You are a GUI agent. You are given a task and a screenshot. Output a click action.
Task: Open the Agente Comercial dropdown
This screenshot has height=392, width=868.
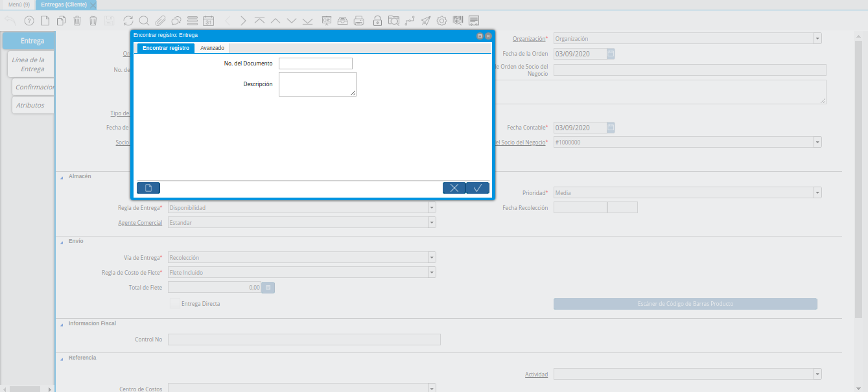[x=432, y=223]
